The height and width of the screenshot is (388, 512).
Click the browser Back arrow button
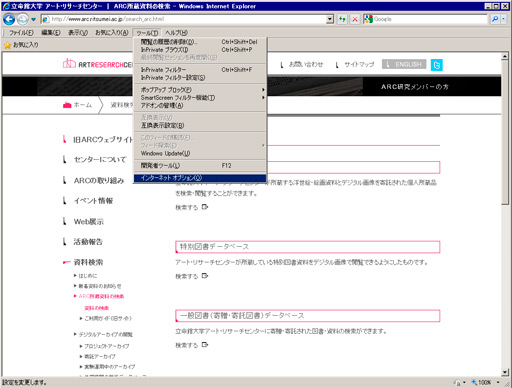9,19
